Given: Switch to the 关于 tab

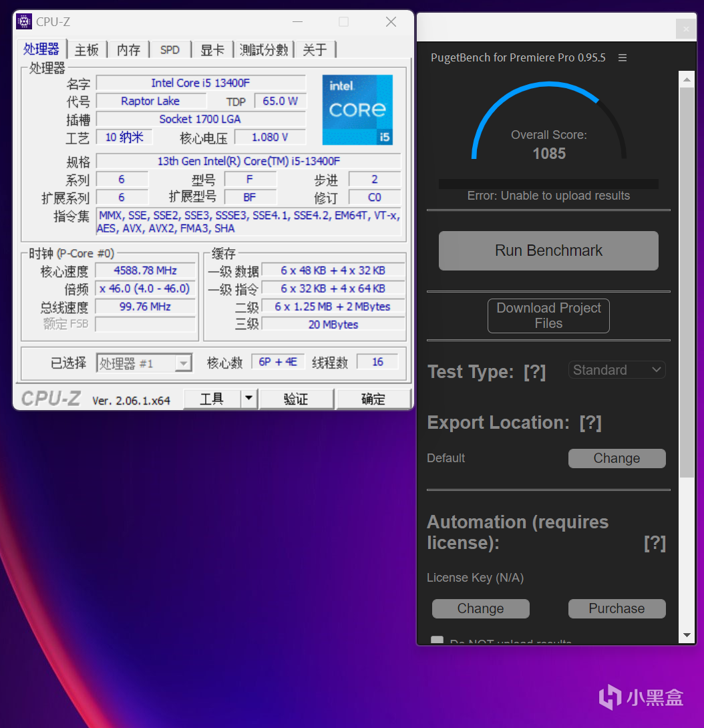Looking at the screenshot, I should [315, 49].
